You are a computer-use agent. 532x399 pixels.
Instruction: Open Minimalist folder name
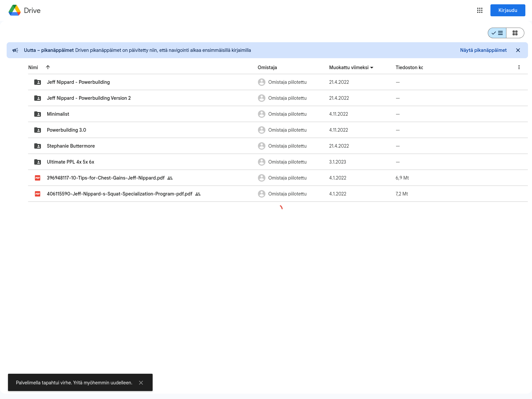click(58, 114)
